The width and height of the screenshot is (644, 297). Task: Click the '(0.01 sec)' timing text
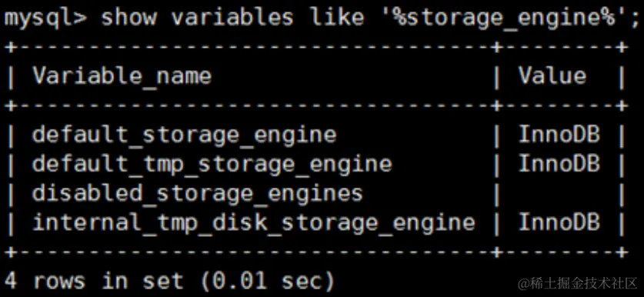coord(268,281)
